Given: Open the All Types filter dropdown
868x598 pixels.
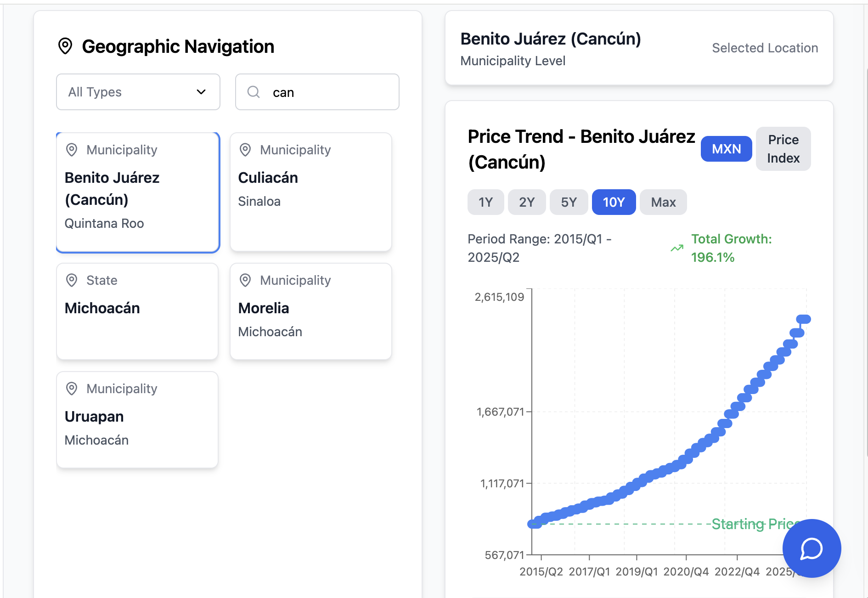Looking at the screenshot, I should tap(138, 92).
